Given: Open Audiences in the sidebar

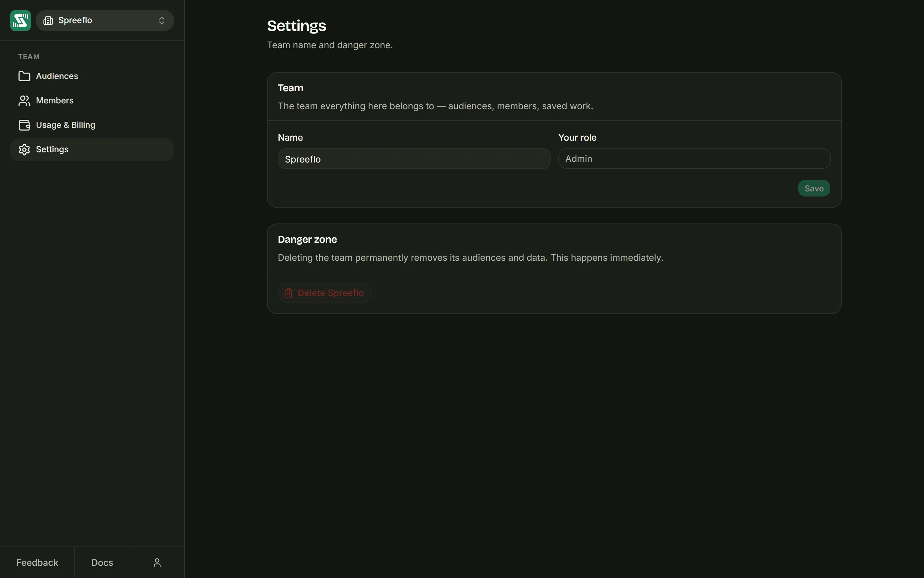Looking at the screenshot, I should pyautogui.click(x=92, y=76).
